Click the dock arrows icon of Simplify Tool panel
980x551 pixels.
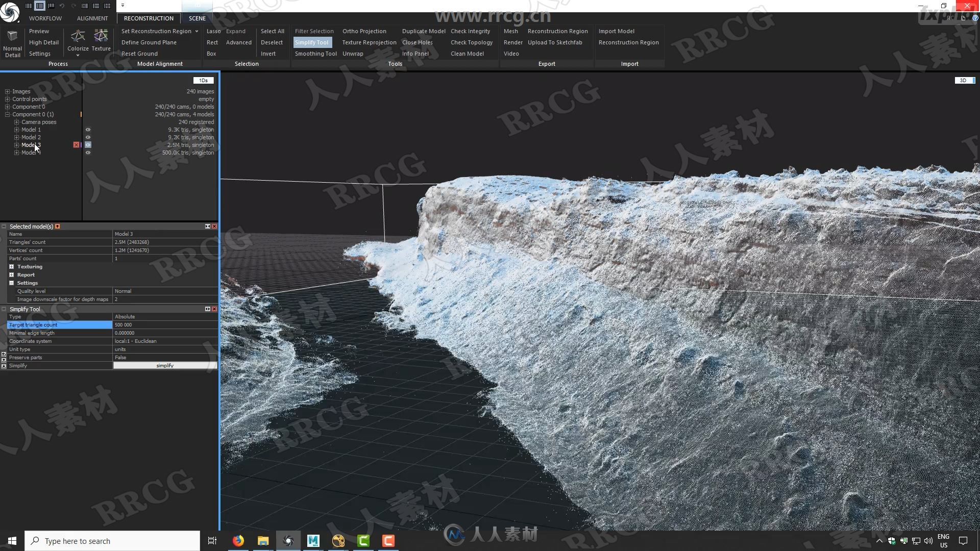208,309
